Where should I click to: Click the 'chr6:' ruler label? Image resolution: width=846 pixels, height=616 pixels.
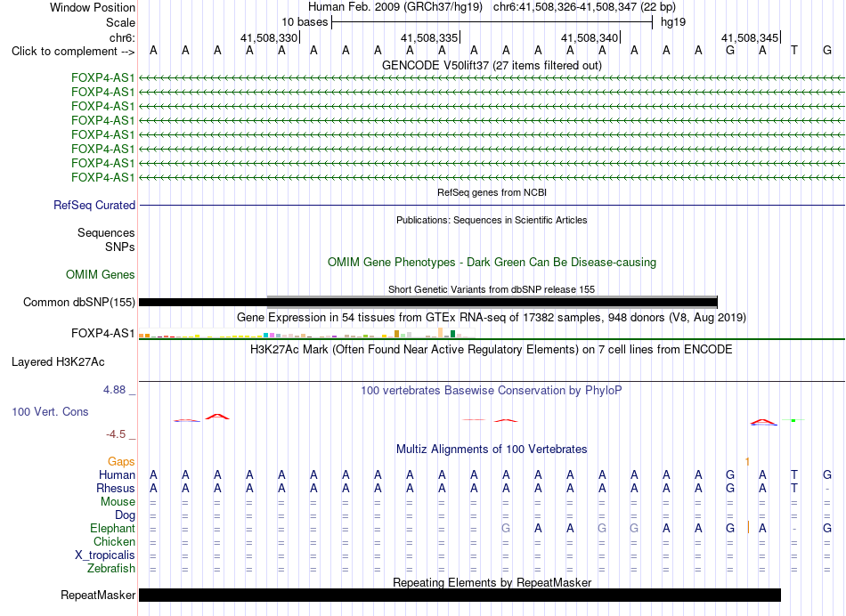click(122, 37)
